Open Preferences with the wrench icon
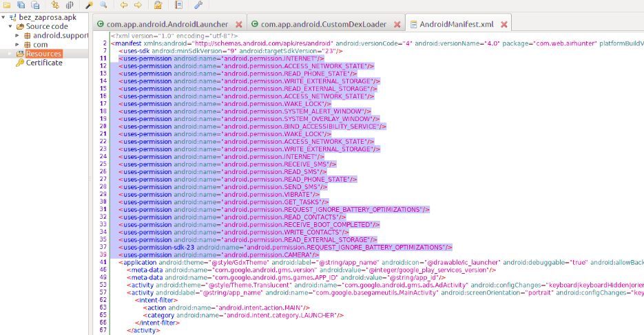The width and height of the screenshot is (644, 335). [x=198, y=5]
